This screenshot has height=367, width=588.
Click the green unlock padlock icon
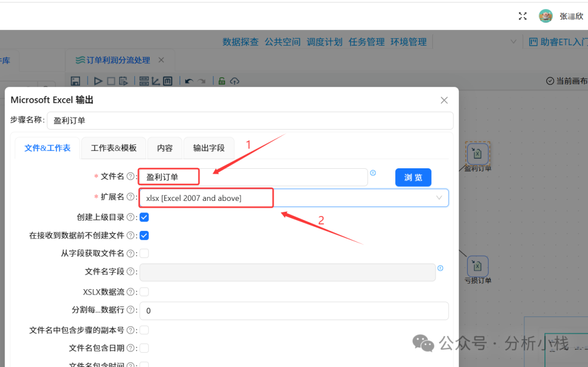[x=222, y=81]
